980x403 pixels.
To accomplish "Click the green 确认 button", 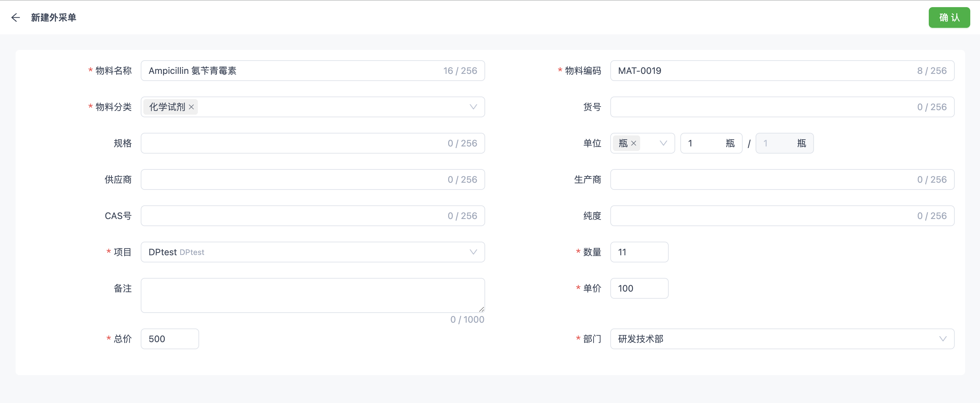I will [949, 17].
